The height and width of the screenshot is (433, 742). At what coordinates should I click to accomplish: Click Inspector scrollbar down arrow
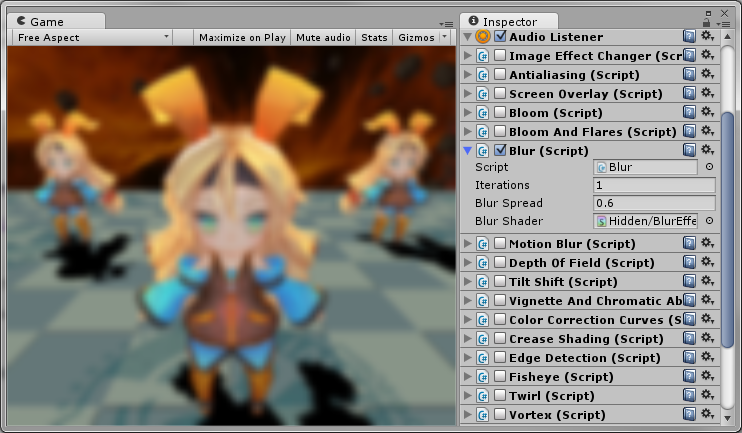click(728, 418)
